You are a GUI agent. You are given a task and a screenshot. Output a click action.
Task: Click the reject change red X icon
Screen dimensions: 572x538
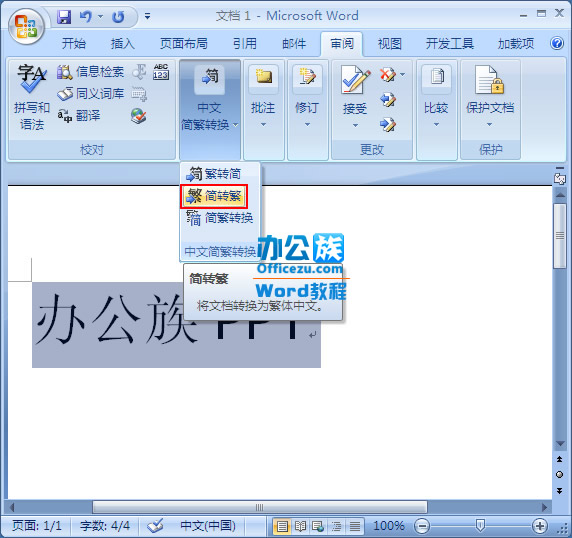387,75
